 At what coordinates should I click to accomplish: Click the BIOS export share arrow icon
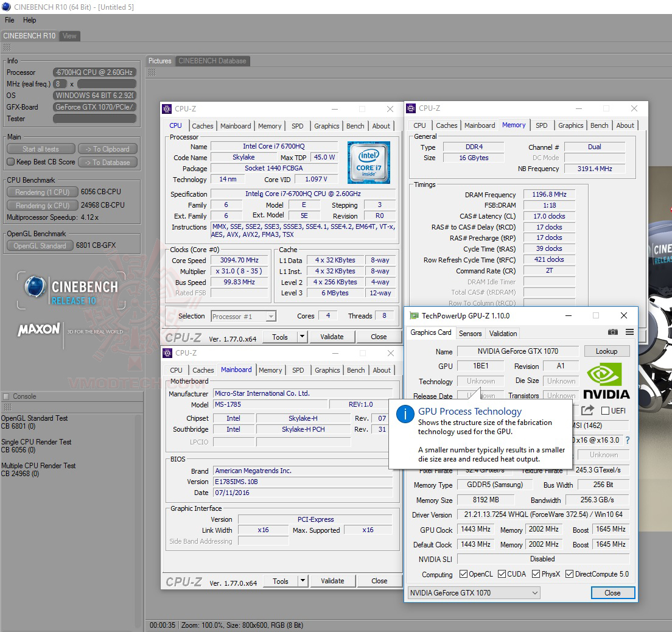[x=587, y=410]
